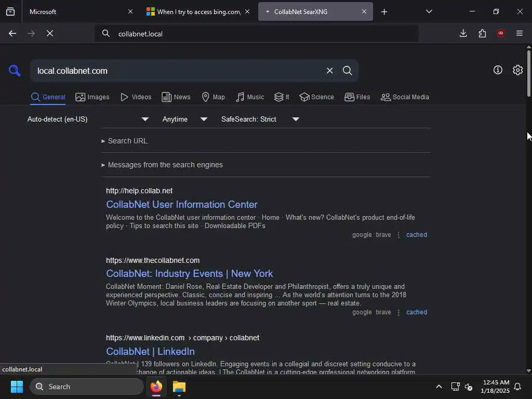Switch to the Images category

point(92,97)
